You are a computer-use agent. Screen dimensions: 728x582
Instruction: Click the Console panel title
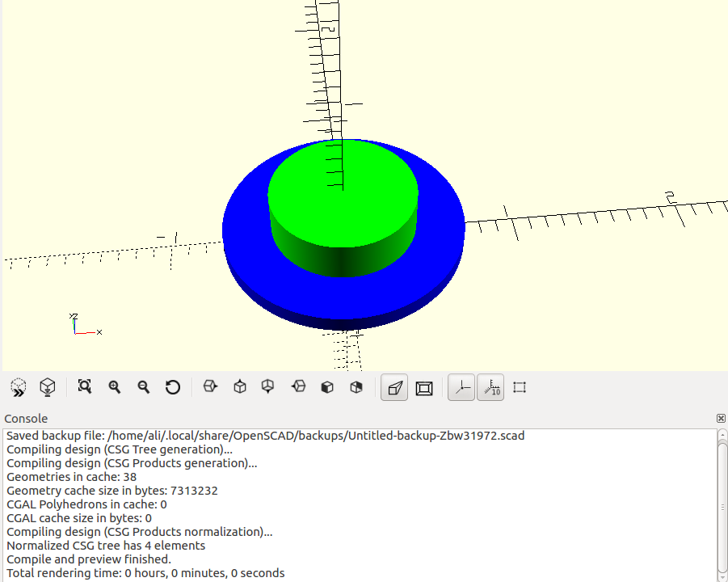pos(26,419)
